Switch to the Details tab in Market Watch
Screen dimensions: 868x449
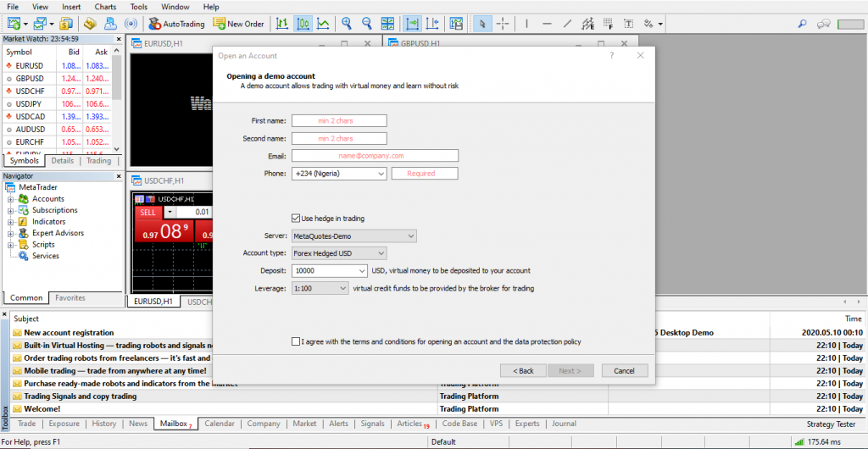(x=63, y=161)
